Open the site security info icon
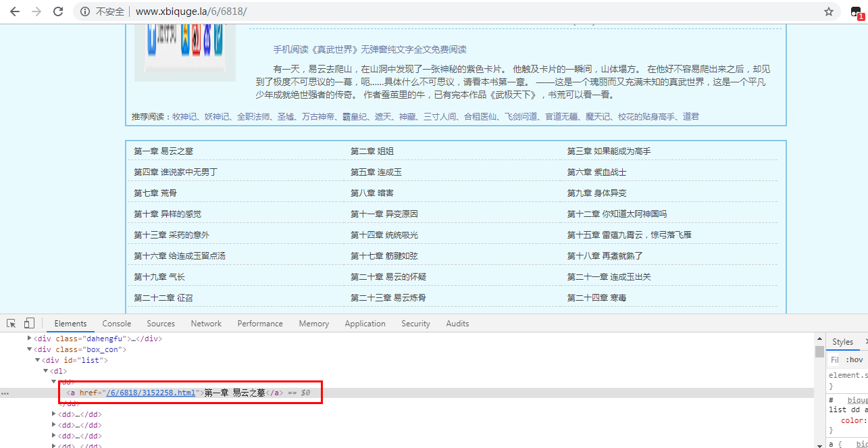868x448 pixels. point(85,11)
